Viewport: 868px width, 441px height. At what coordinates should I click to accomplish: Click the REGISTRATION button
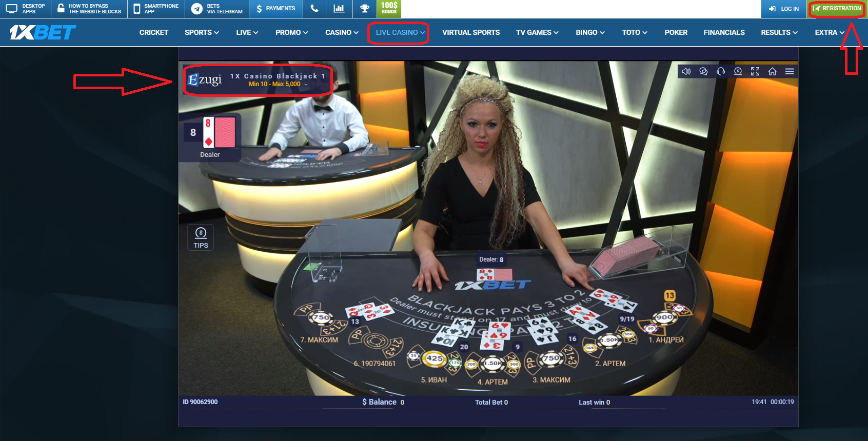pyautogui.click(x=837, y=9)
